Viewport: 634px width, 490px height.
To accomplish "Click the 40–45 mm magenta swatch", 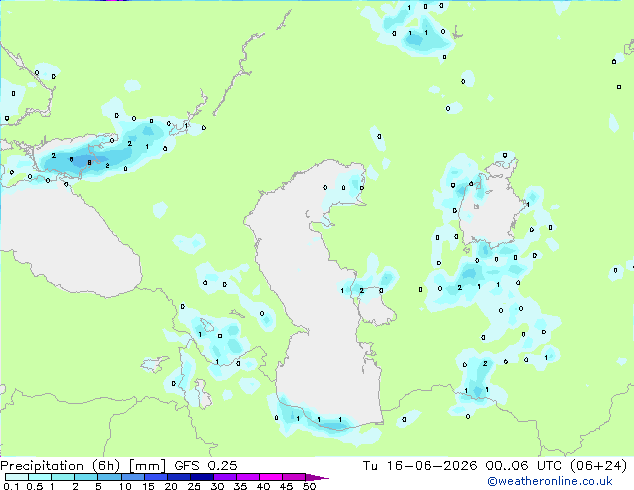I will click(x=271, y=477).
